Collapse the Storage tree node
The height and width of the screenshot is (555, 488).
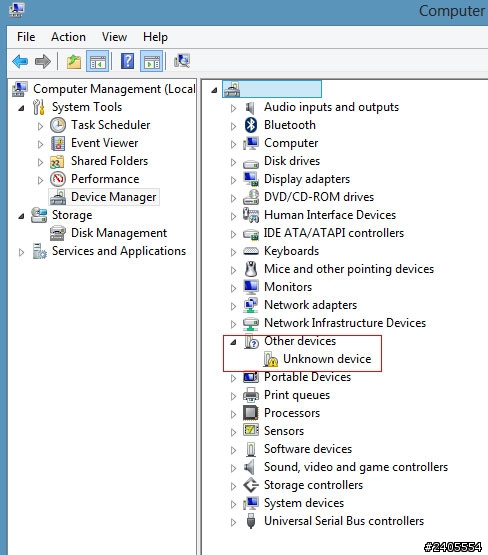coord(22,216)
